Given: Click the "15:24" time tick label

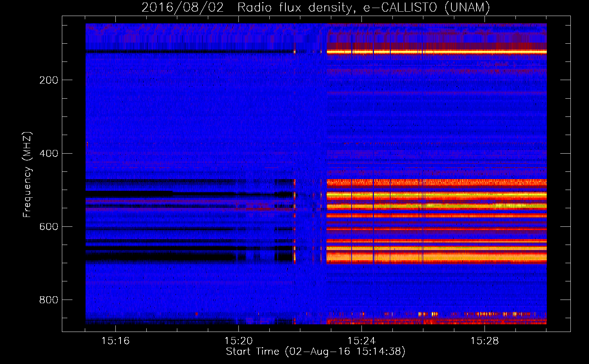Looking at the screenshot, I should pos(361,341).
